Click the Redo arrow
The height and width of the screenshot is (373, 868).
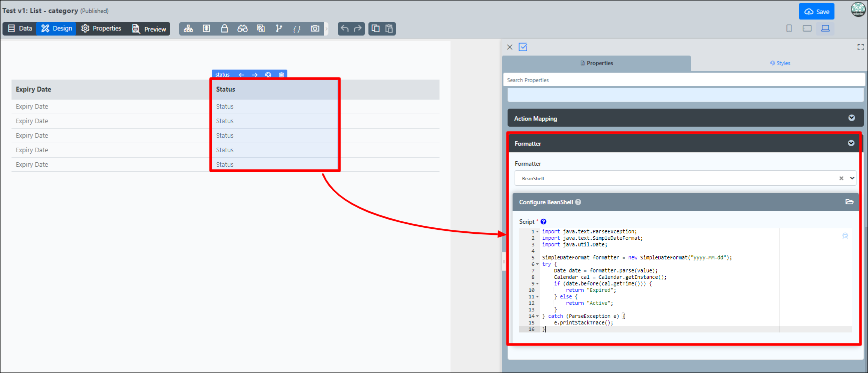[357, 29]
